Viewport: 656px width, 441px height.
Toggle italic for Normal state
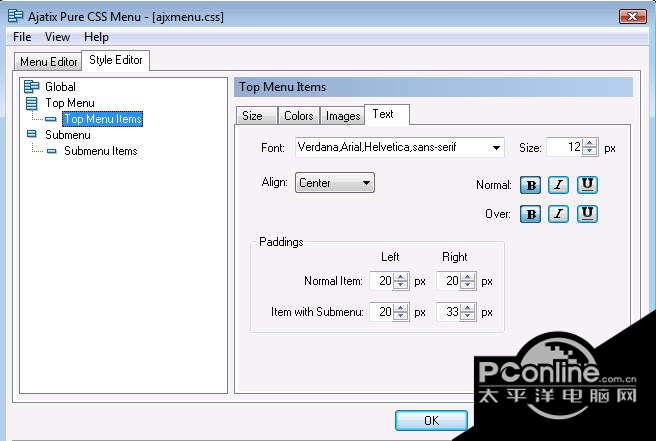559,185
